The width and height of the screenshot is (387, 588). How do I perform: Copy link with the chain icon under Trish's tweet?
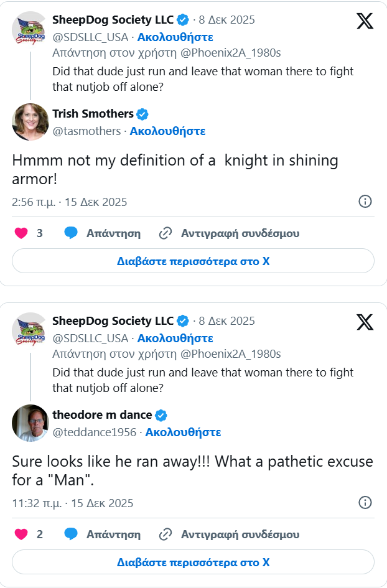[x=166, y=233]
